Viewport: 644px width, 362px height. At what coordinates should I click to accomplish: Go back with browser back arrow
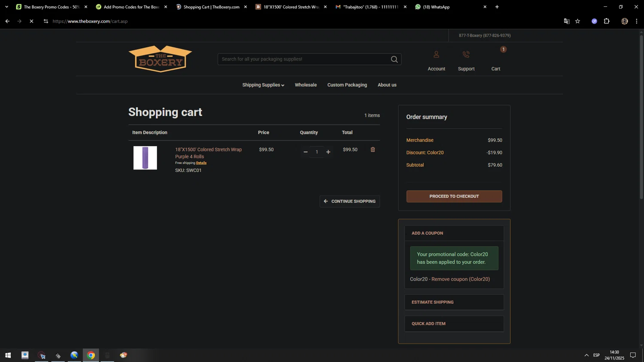tap(7, 21)
